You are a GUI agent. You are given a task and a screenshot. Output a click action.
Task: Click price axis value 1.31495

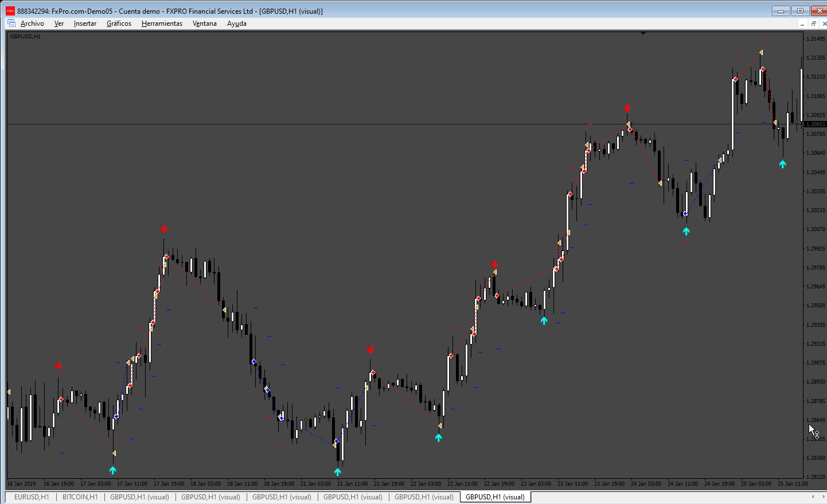click(x=816, y=39)
